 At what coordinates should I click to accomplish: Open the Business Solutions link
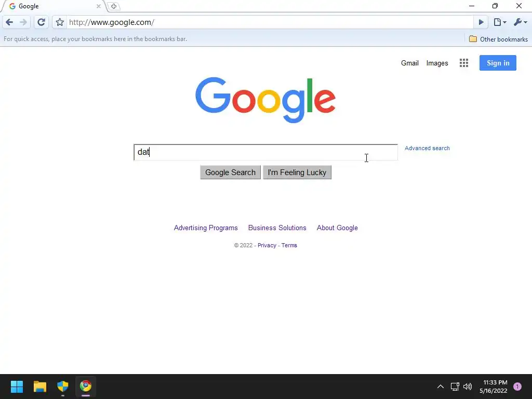[277, 228]
